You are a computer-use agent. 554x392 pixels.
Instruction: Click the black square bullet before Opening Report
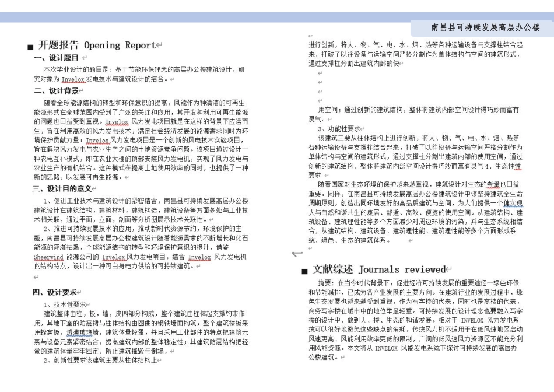point(30,45)
